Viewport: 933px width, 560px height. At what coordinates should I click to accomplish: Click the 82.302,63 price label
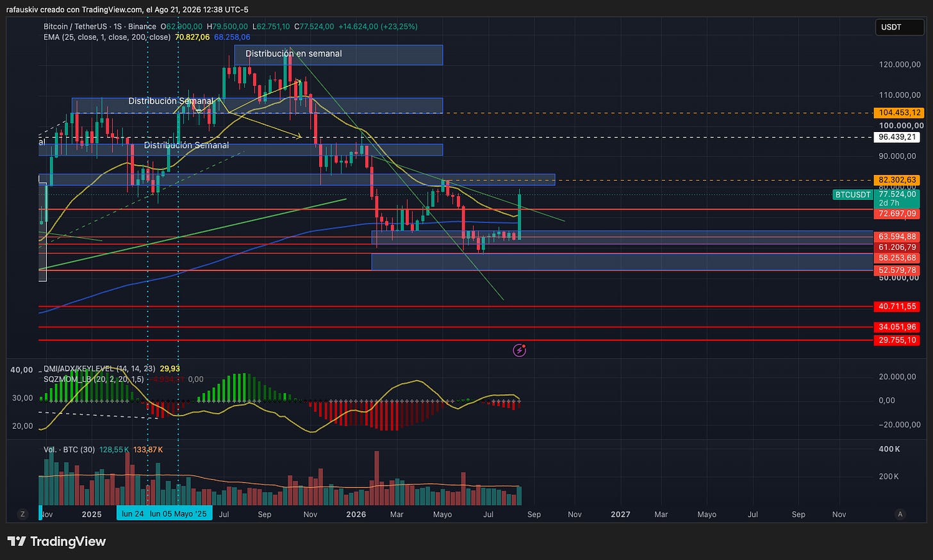(897, 180)
